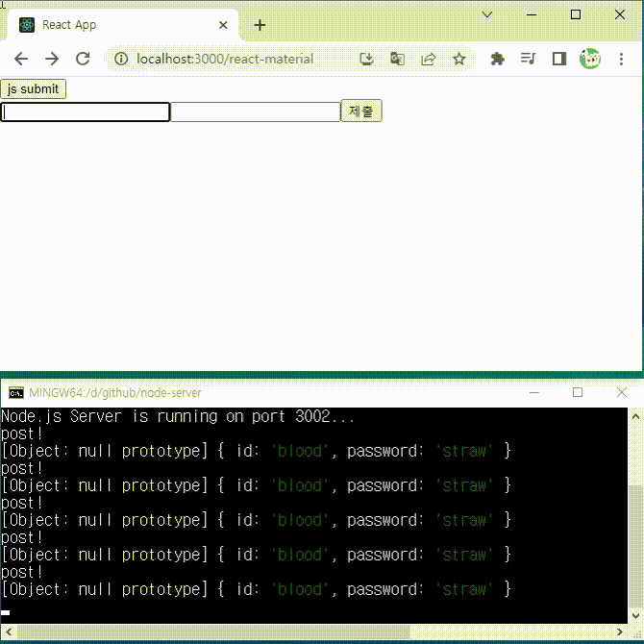This screenshot has height=644, width=644.
Task: Open a new browser tab
Action: (x=260, y=25)
